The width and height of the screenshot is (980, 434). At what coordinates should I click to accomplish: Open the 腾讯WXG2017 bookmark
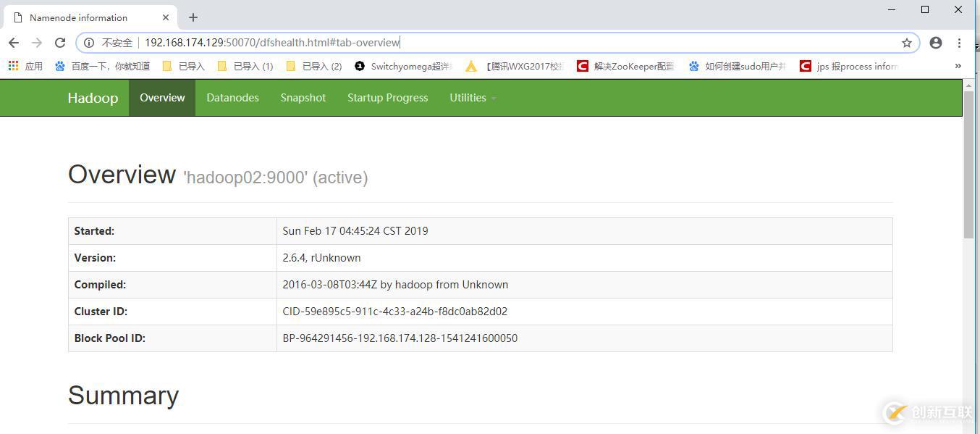pos(514,66)
